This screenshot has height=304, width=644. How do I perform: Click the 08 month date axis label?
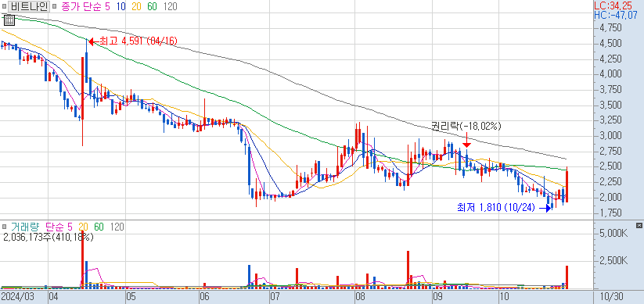tap(360, 296)
